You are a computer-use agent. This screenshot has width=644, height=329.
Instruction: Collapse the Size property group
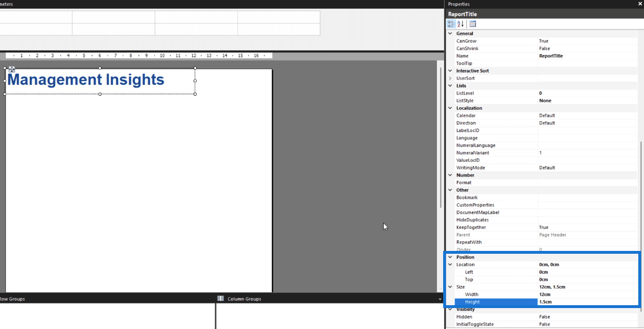point(450,287)
